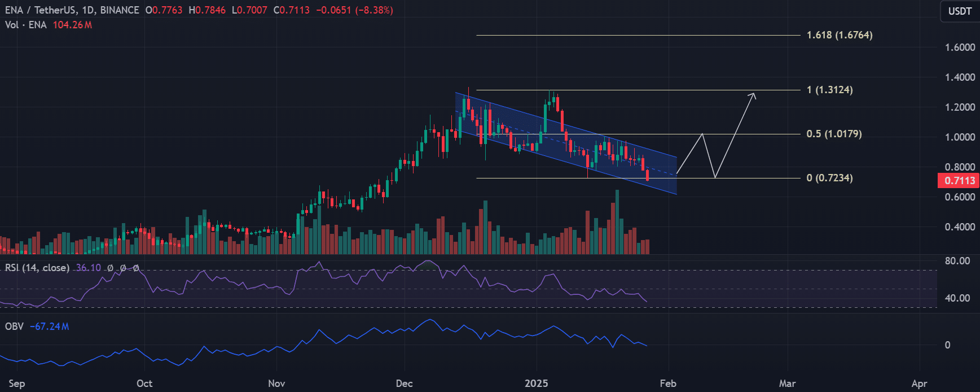Click the 80.00 RSI scale label

[x=957, y=261]
